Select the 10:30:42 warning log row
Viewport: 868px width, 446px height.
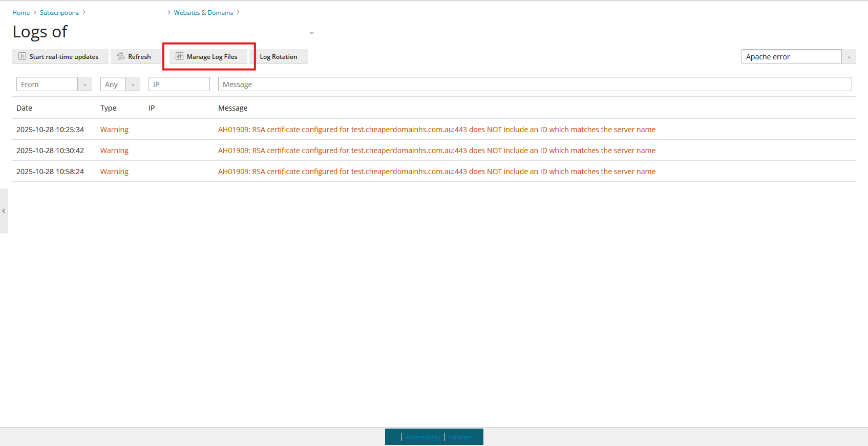(x=434, y=151)
